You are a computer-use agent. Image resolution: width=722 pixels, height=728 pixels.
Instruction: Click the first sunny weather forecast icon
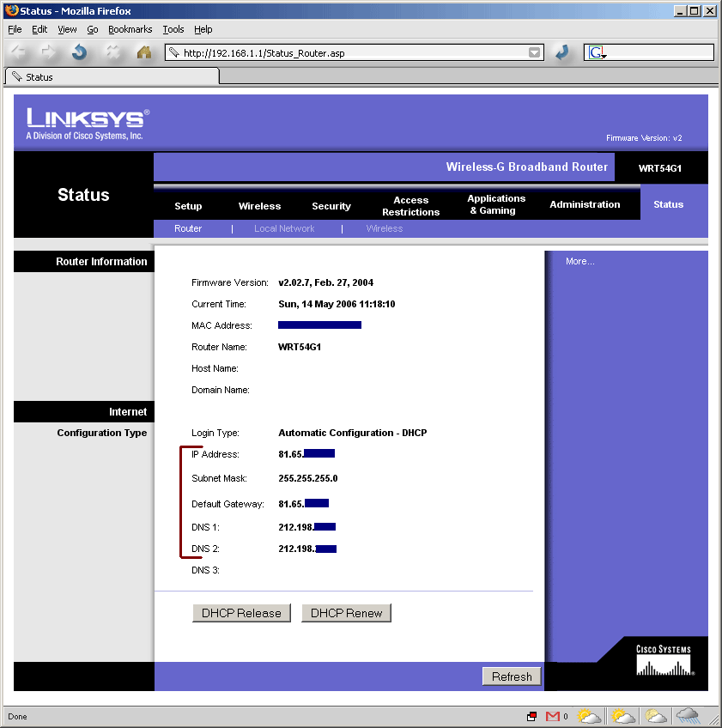click(589, 716)
